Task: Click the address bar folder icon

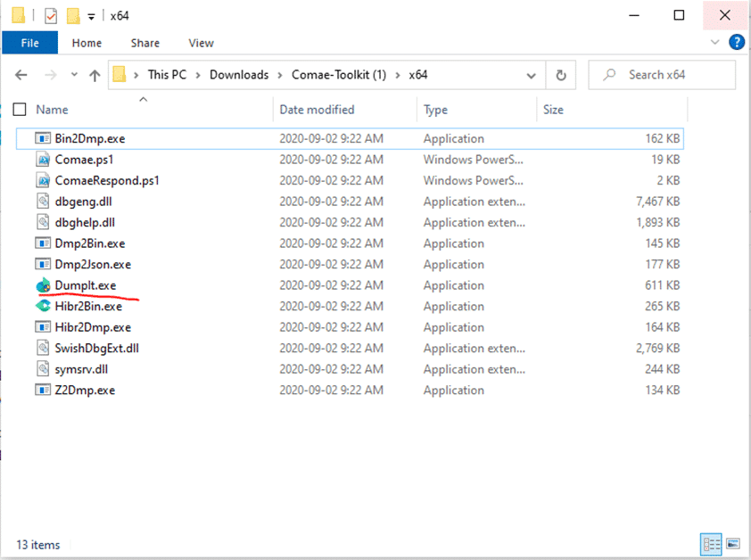Action: (x=120, y=75)
